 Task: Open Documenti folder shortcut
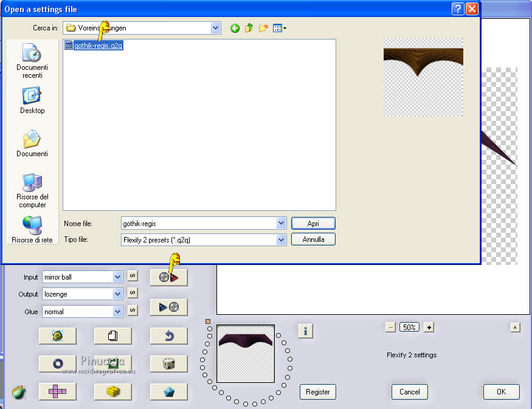(x=32, y=143)
